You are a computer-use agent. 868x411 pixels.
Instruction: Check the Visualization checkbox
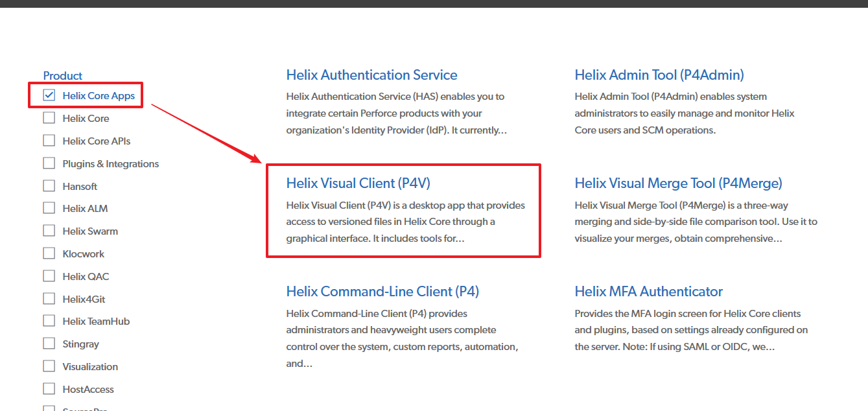(49, 366)
